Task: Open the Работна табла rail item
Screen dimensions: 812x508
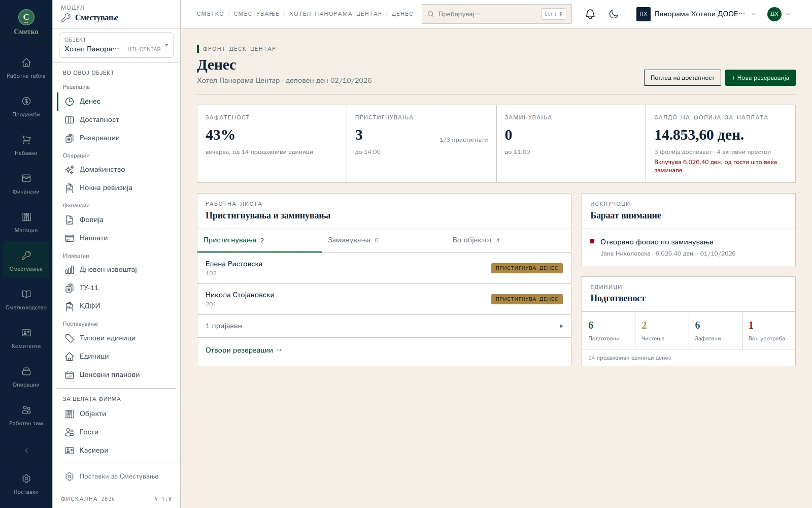Action: point(26,69)
